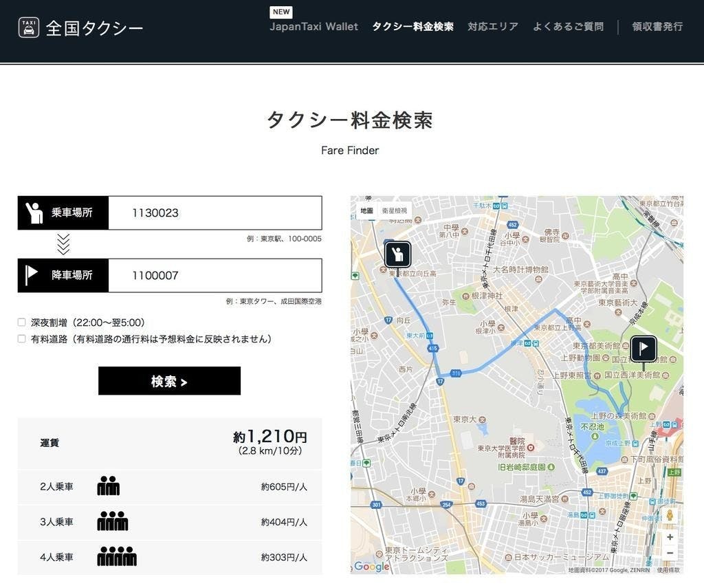
Task: Click the 検索 search button
Action: [169, 381]
